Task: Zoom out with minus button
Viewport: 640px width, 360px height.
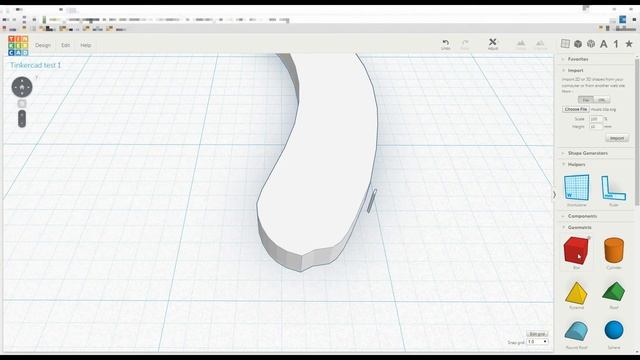Action: (x=22, y=123)
